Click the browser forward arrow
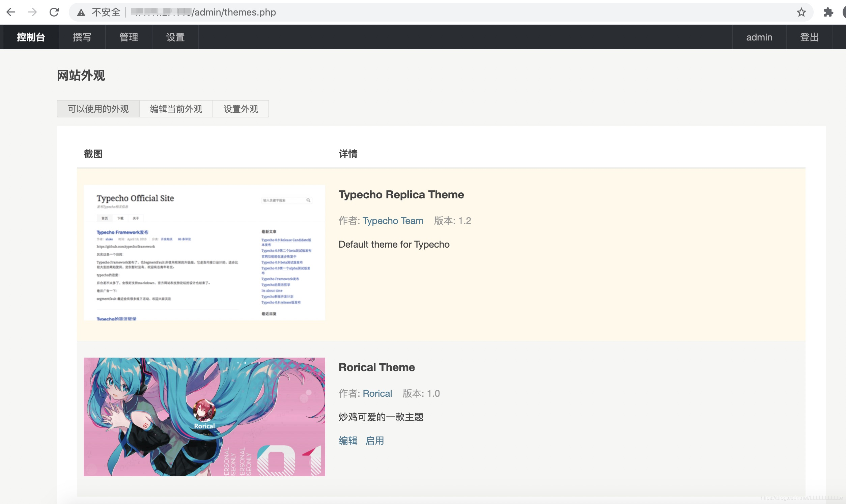The image size is (846, 504). click(x=33, y=12)
